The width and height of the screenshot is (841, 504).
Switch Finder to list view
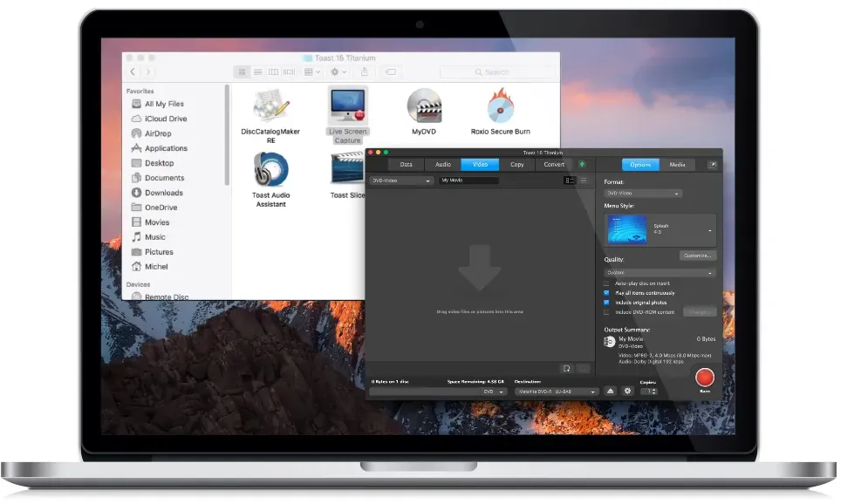tap(257, 72)
